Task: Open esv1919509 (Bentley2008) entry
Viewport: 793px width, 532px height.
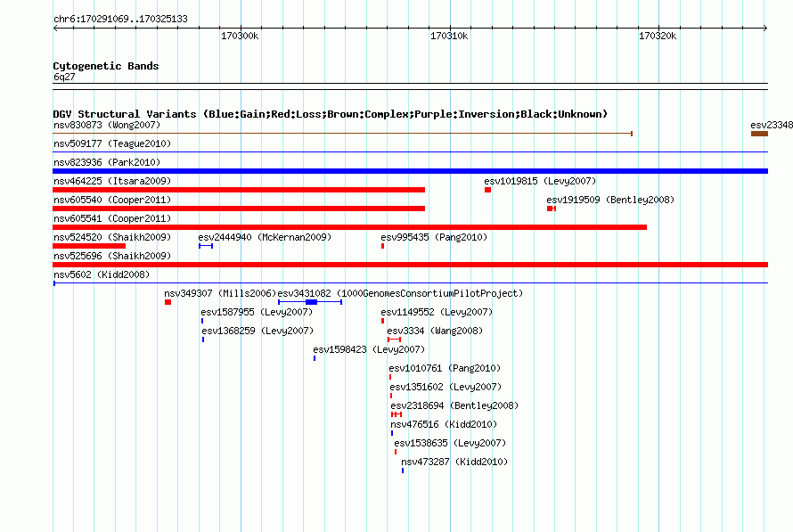Action: click(610, 200)
